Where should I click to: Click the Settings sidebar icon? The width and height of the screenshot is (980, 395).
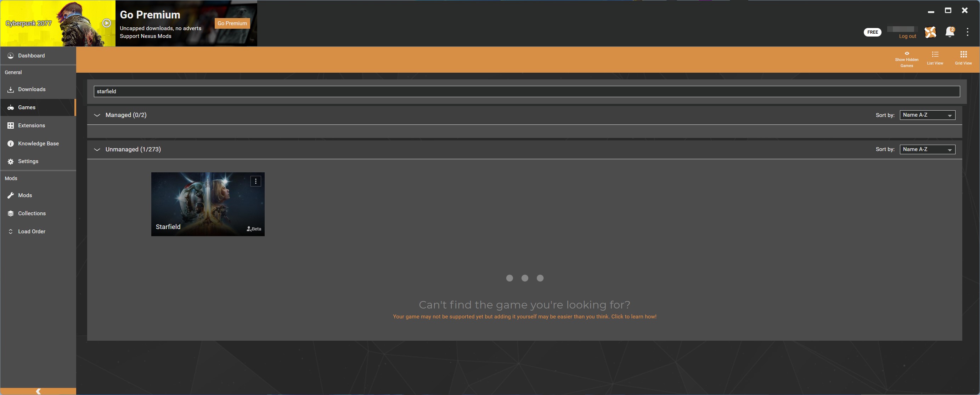pyautogui.click(x=11, y=161)
